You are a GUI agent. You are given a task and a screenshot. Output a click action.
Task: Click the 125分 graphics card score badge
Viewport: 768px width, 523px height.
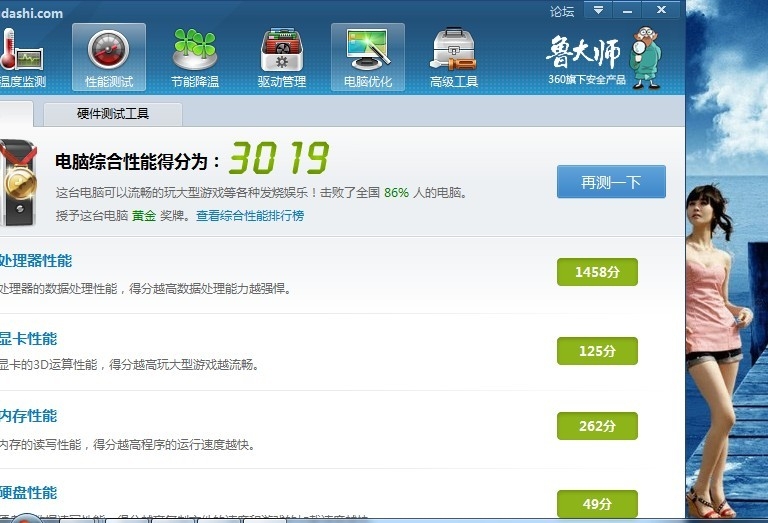coord(596,350)
